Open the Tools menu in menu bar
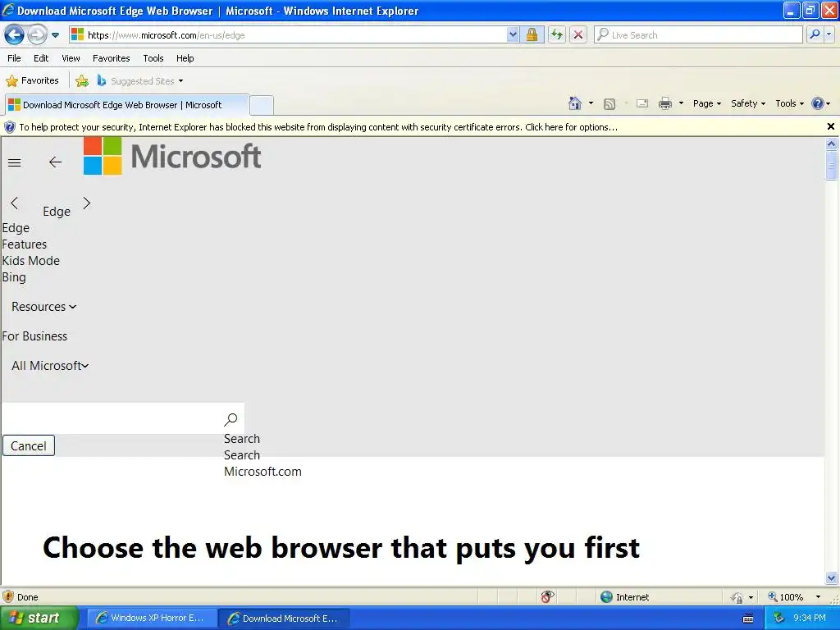 153,58
